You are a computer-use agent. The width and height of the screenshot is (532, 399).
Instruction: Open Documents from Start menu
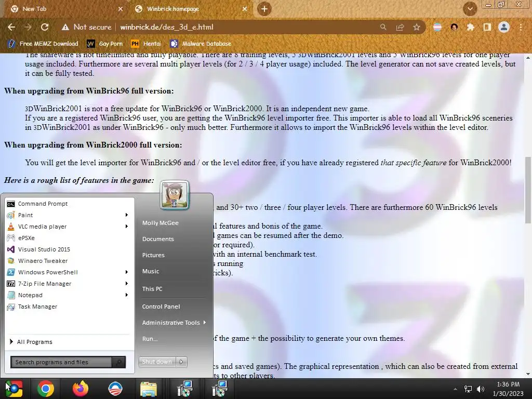158,239
